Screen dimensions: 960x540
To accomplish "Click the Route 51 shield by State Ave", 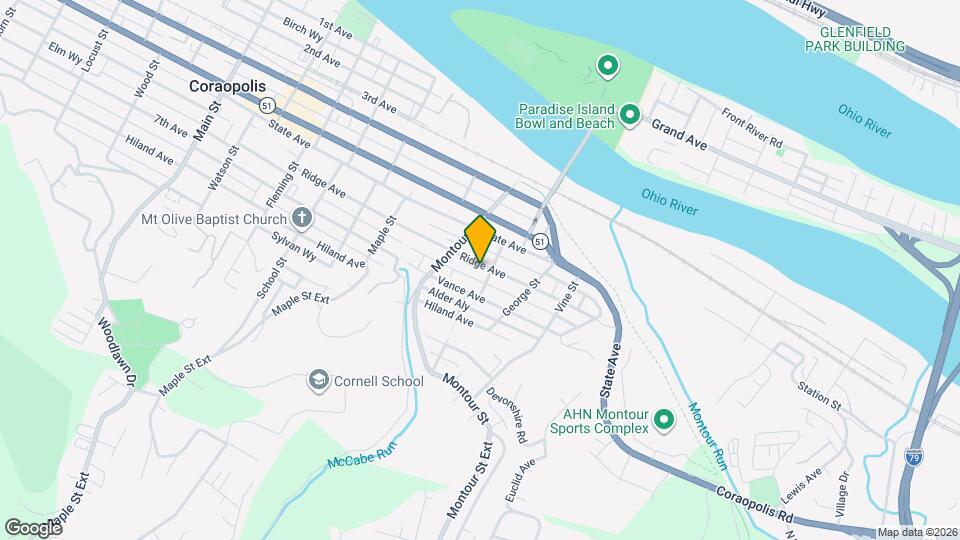I will click(539, 242).
